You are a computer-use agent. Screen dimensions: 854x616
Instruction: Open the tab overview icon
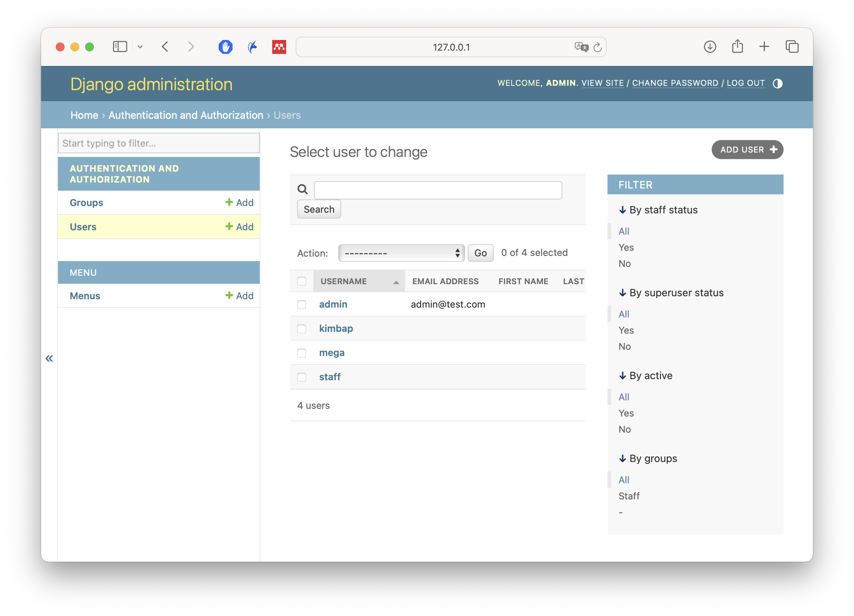click(792, 47)
